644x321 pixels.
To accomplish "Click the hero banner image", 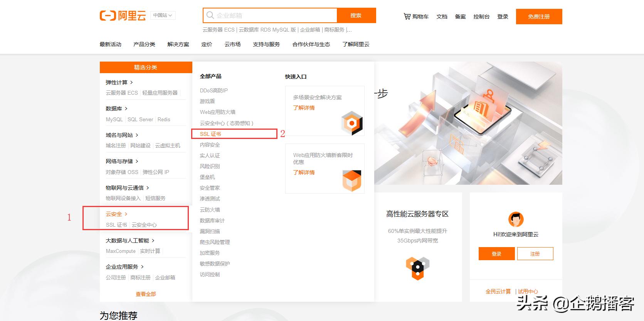I will coord(468,123).
